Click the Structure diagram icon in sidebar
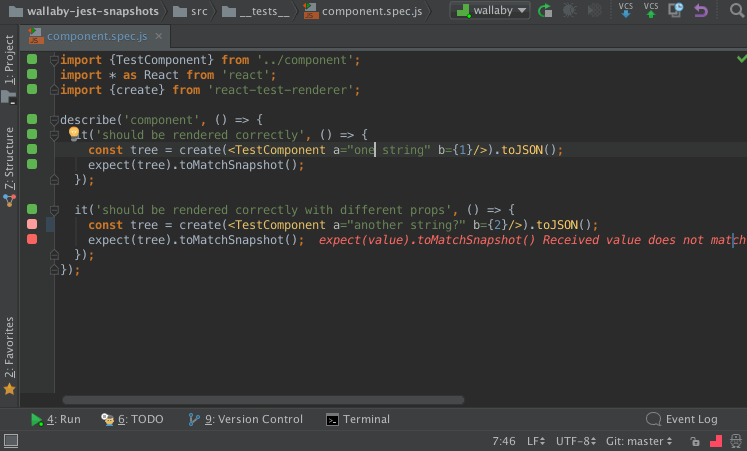 [x=9, y=200]
